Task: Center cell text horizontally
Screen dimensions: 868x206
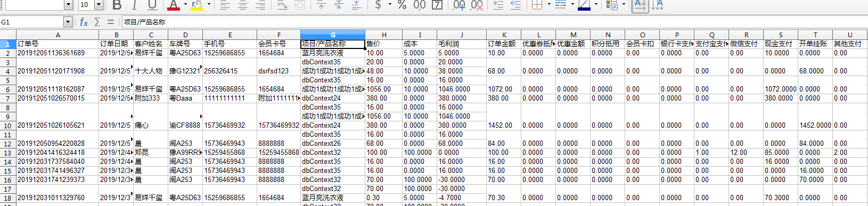Action: pyautogui.click(x=243, y=5)
